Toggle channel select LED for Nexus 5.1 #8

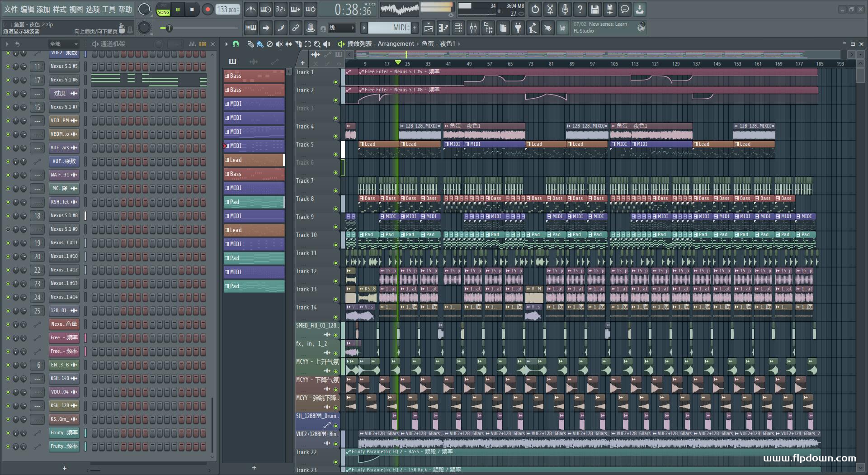(85, 216)
